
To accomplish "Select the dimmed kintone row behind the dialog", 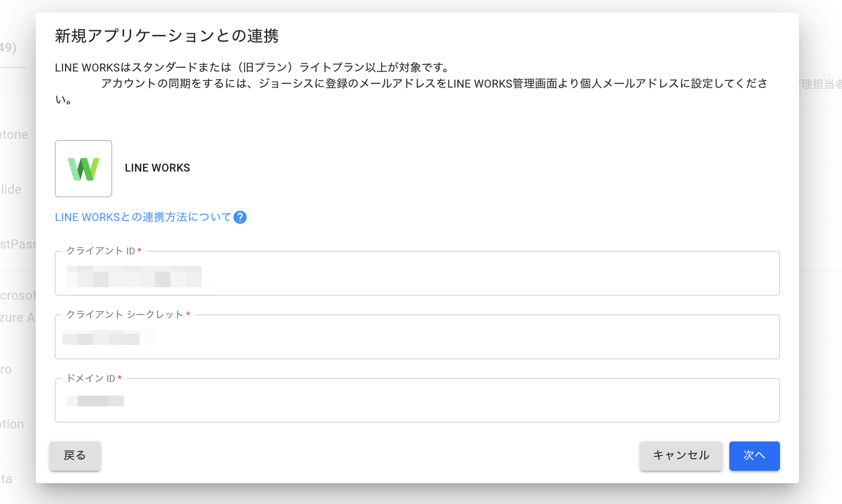I will point(14,135).
